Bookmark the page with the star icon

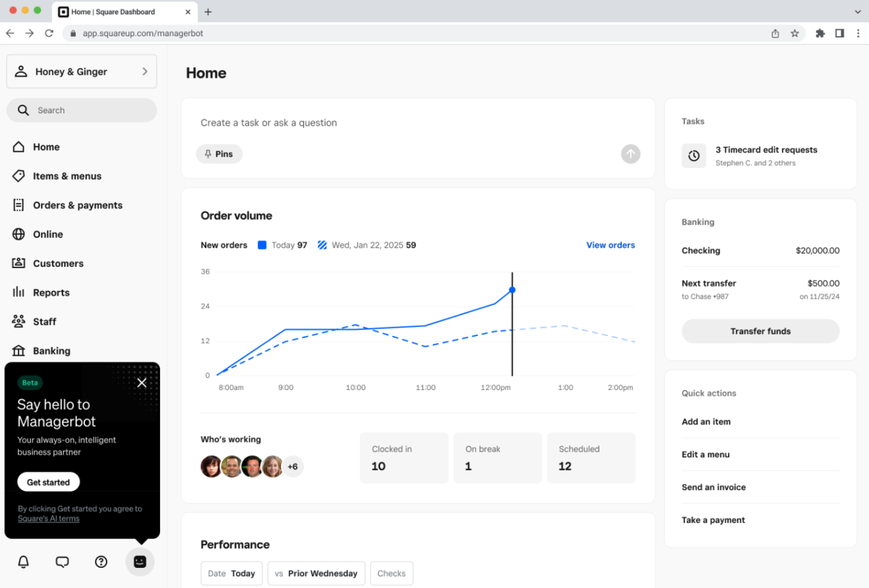click(795, 33)
